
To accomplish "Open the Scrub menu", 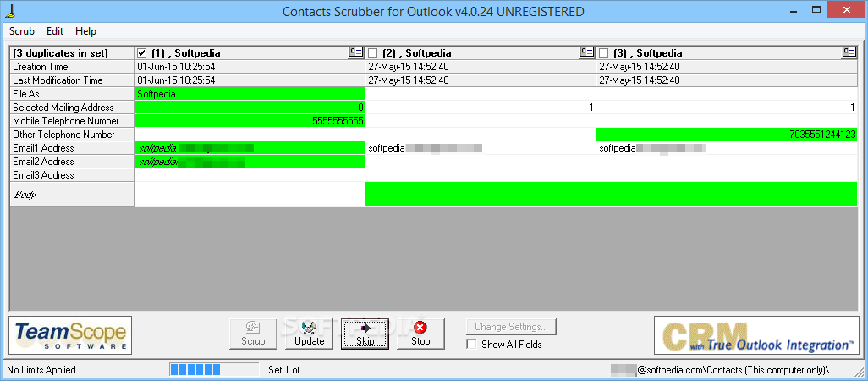I will (x=22, y=31).
